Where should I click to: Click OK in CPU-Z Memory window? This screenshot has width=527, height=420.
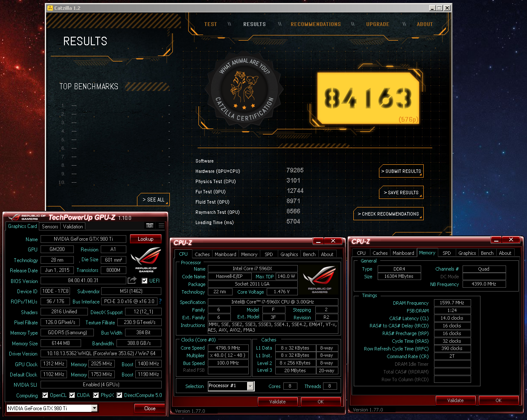point(498,400)
